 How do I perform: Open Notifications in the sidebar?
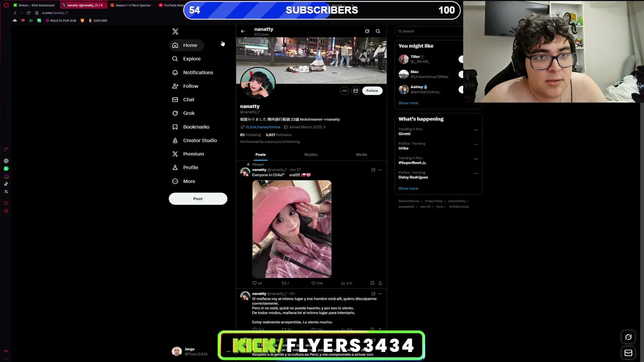pyautogui.click(x=193, y=72)
